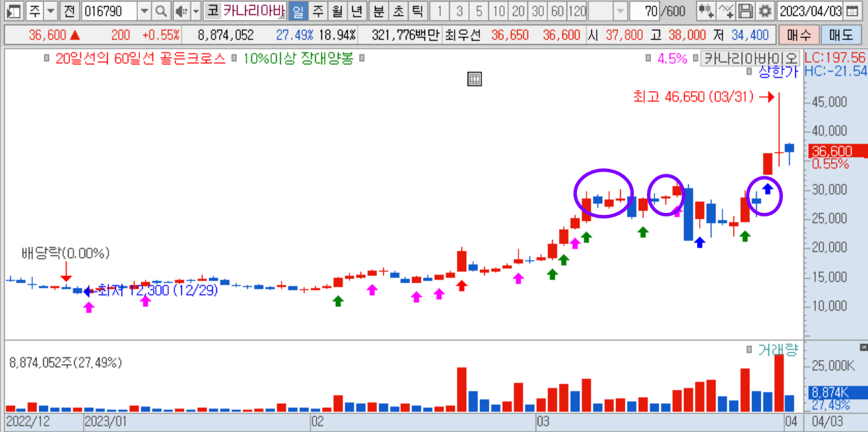Open the custom interval dropdown arrow
Screen dimensions: 868x432
(x=620, y=10)
